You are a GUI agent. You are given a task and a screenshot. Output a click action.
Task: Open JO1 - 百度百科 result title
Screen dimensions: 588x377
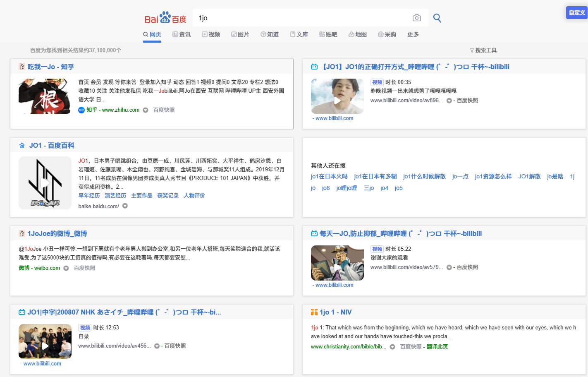[52, 145]
